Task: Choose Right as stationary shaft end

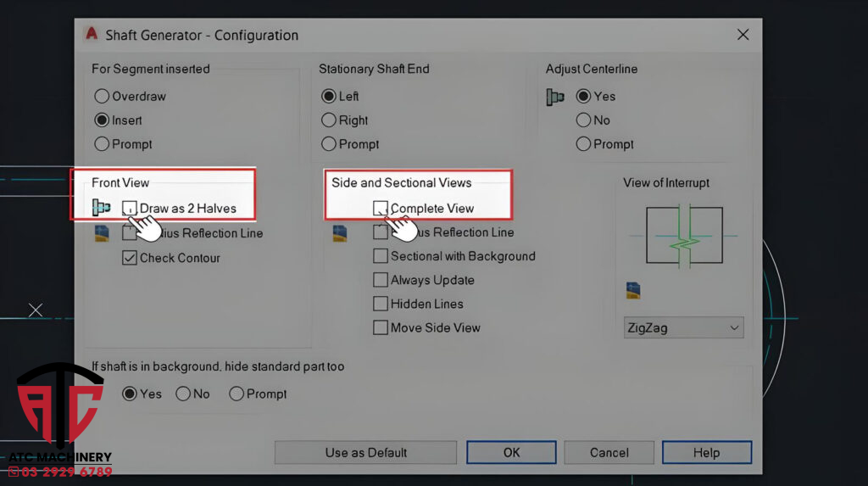Action: [x=329, y=120]
